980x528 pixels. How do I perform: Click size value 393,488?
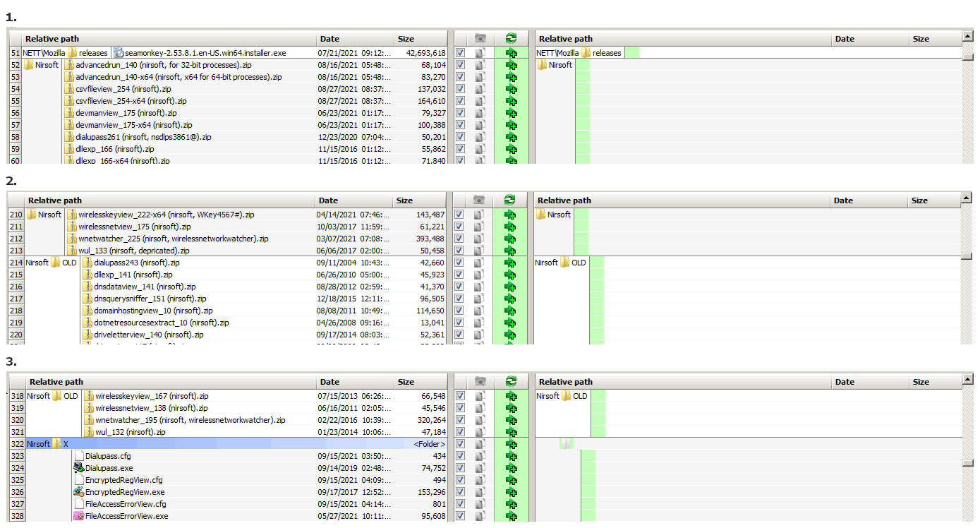[x=430, y=239]
